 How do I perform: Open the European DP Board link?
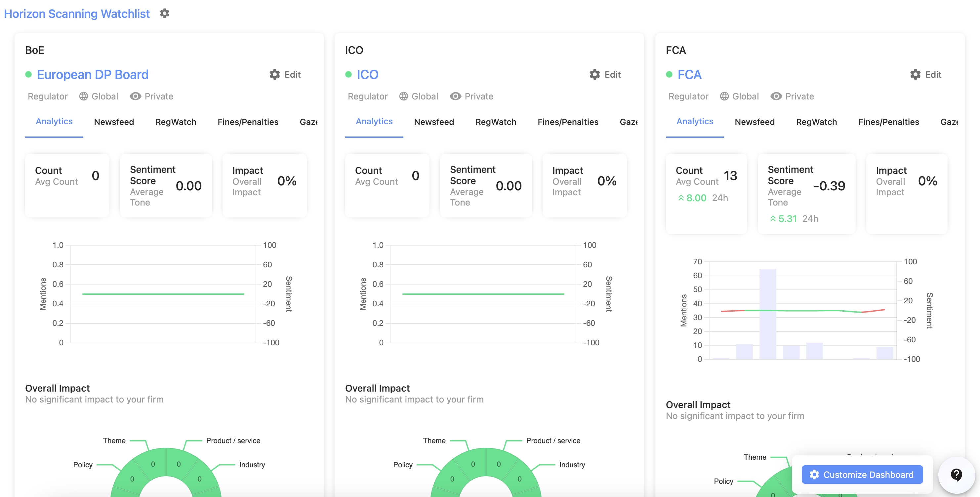(93, 75)
